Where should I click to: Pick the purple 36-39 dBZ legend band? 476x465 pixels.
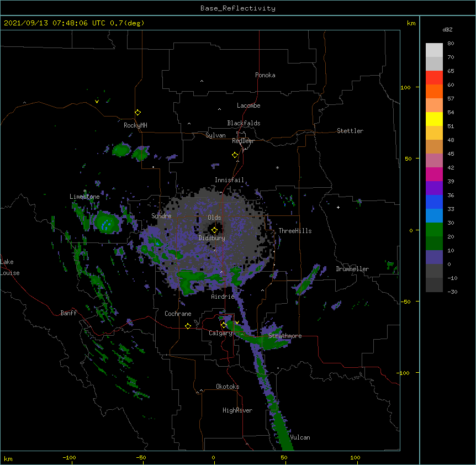(x=434, y=188)
